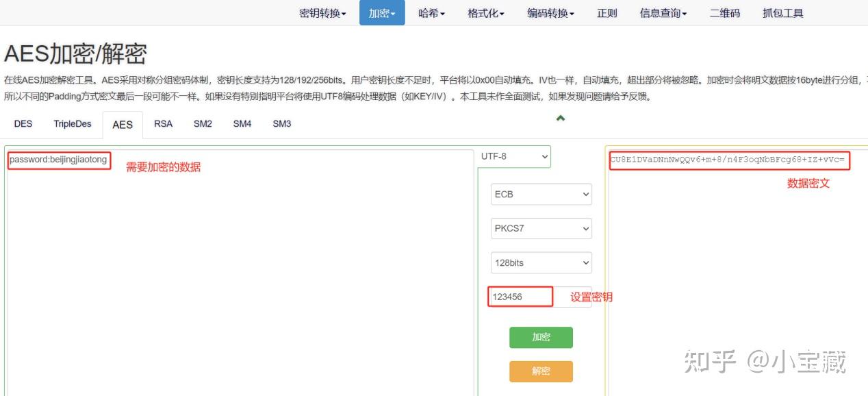Switch to the SM3 tab
This screenshot has height=396, width=868.
tap(281, 124)
